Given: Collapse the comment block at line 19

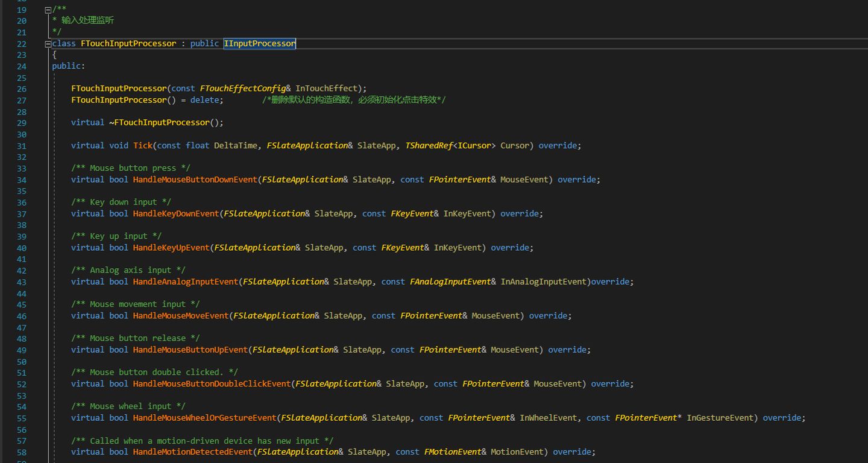Looking at the screenshot, I should [x=48, y=10].
